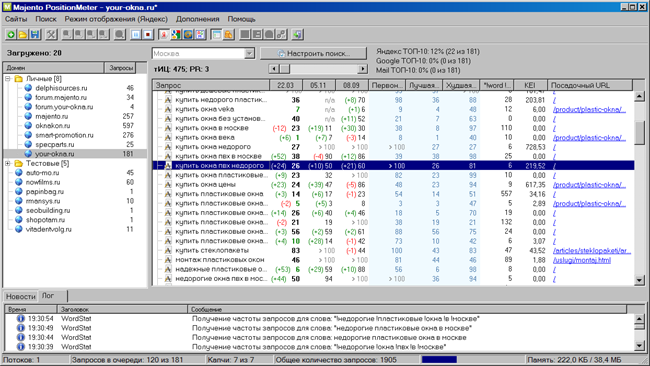This screenshot has height=366, width=650.
Task: Click info icon of 19:30:54 log entry
Action: 20,319
